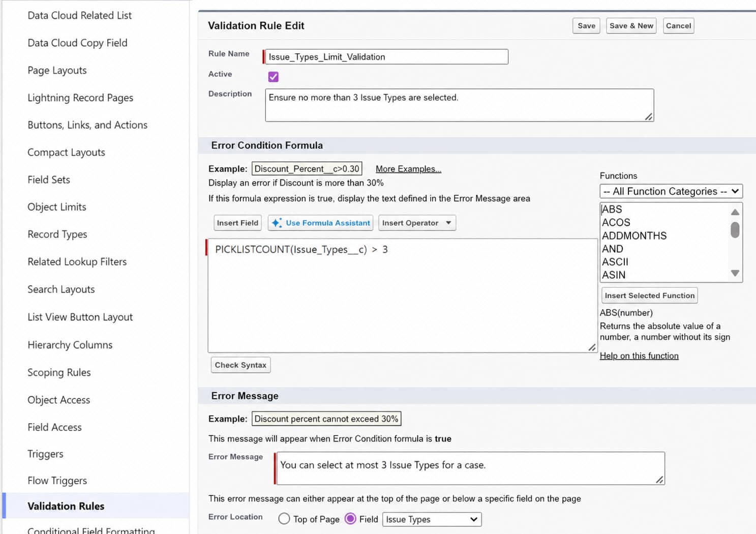Click the functions list scroll down arrow
Viewport: 756px width, 534px height.
pos(735,273)
